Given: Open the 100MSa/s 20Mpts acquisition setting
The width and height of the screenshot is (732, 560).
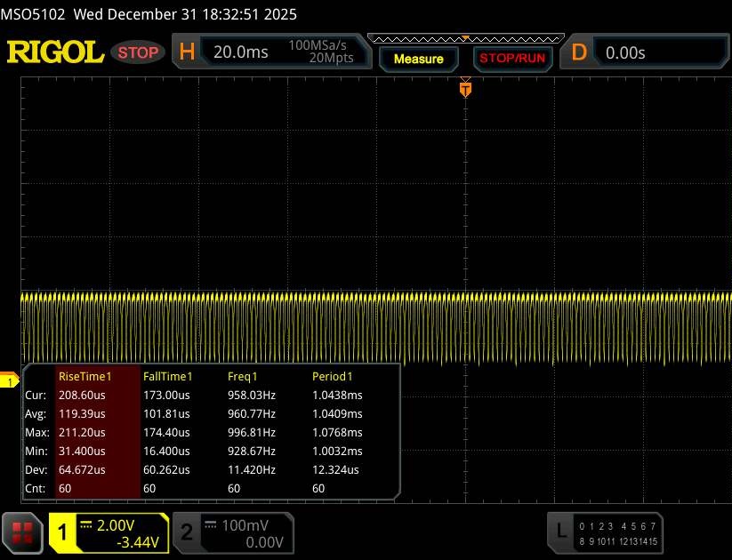Looking at the screenshot, I should tap(320, 52).
